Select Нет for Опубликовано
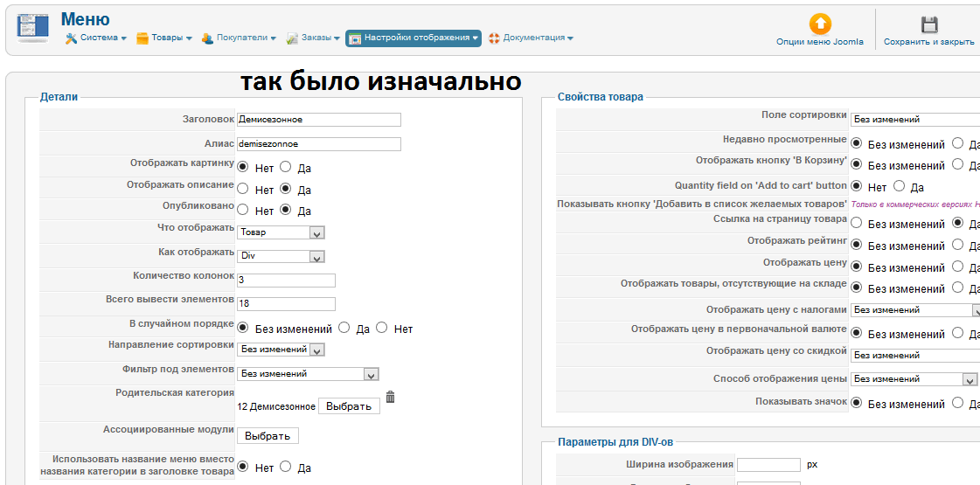 point(243,210)
